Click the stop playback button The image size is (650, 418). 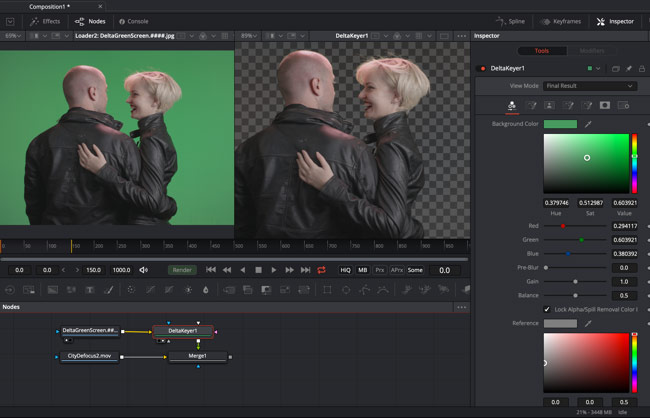(258, 270)
